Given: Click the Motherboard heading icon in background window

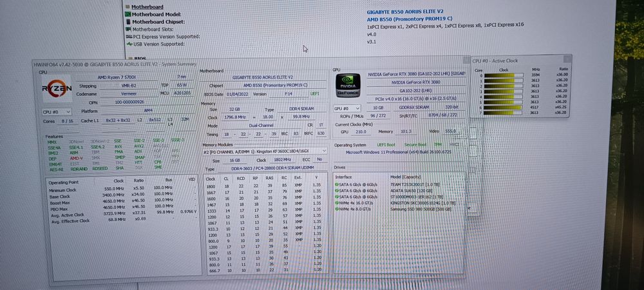Looking at the screenshot, I should (x=128, y=6).
